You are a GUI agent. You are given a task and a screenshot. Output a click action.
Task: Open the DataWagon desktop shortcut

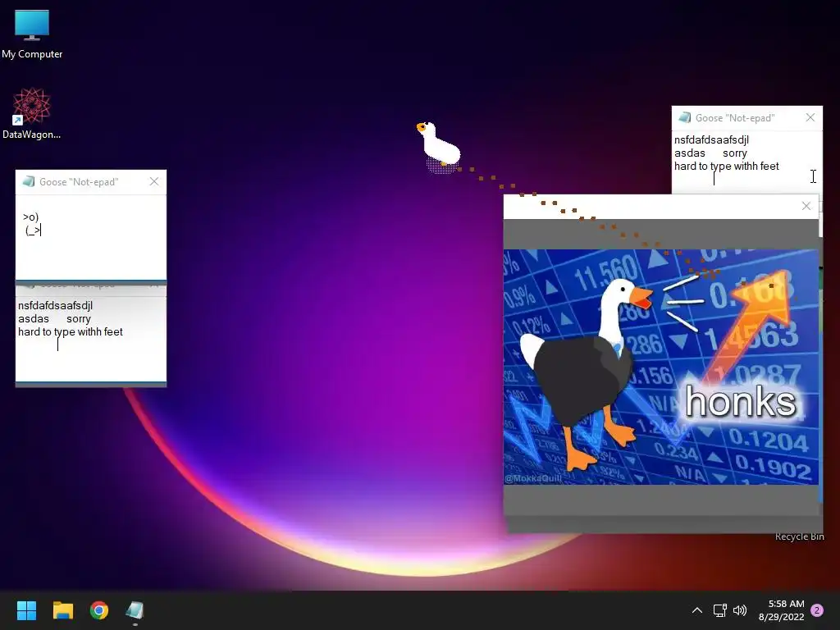coord(32,113)
